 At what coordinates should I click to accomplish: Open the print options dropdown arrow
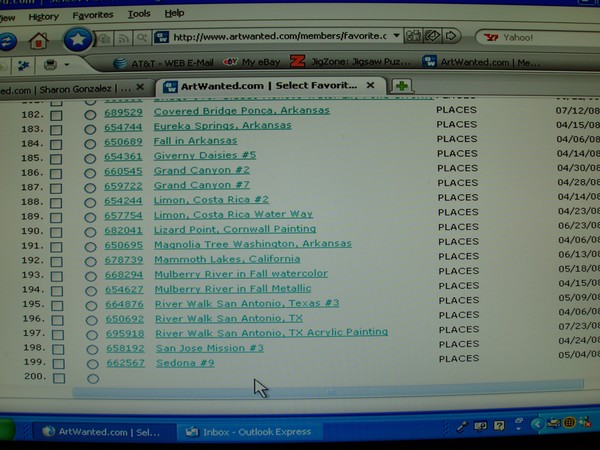pos(67,65)
